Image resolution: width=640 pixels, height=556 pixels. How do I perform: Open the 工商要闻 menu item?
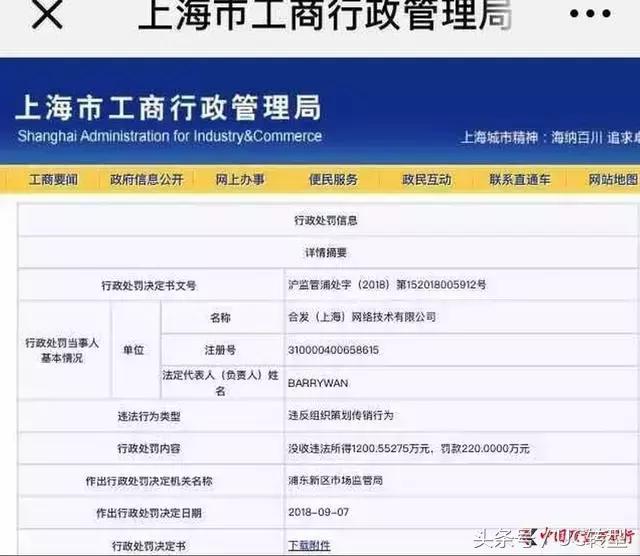point(53,180)
